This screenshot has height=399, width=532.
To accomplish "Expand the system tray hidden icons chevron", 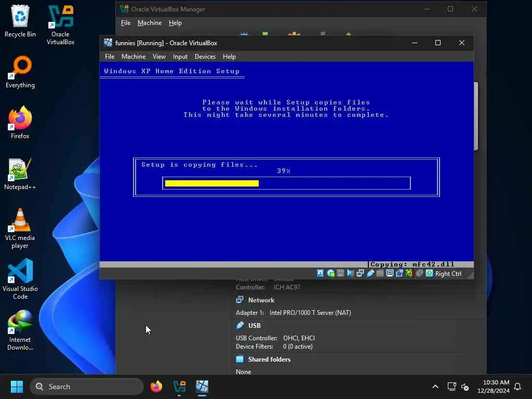I will point(435,387).
